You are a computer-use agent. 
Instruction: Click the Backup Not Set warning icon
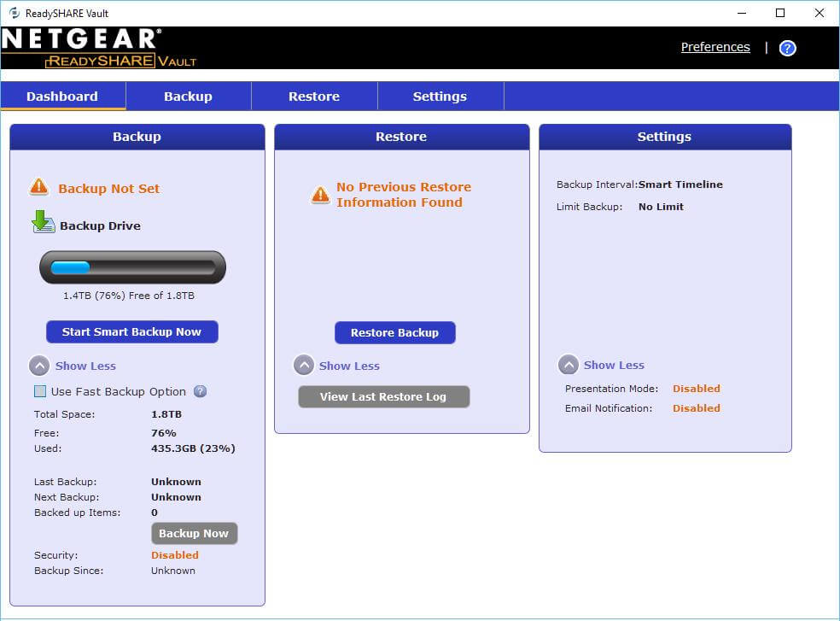click(39, 187)
